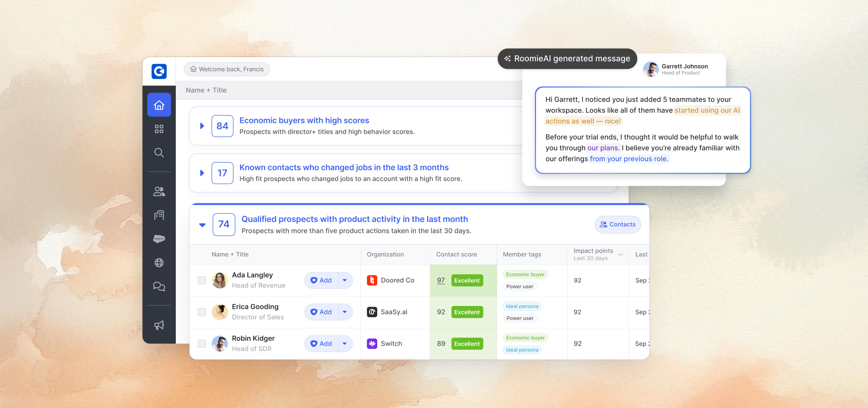Open Known contacts who changed jobs link
The height and width of the screenshot is (408, 868).
pyautogui.click(x=344, y=167)
